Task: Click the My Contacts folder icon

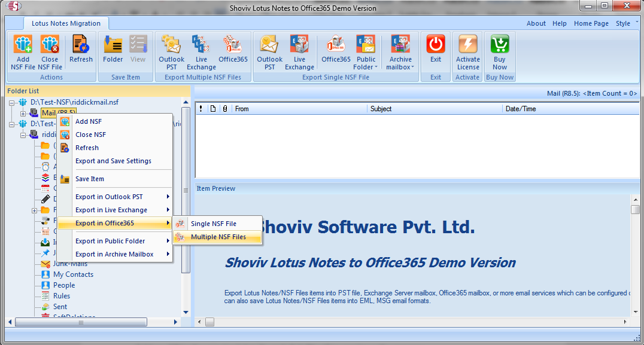Action: [45, 274]
